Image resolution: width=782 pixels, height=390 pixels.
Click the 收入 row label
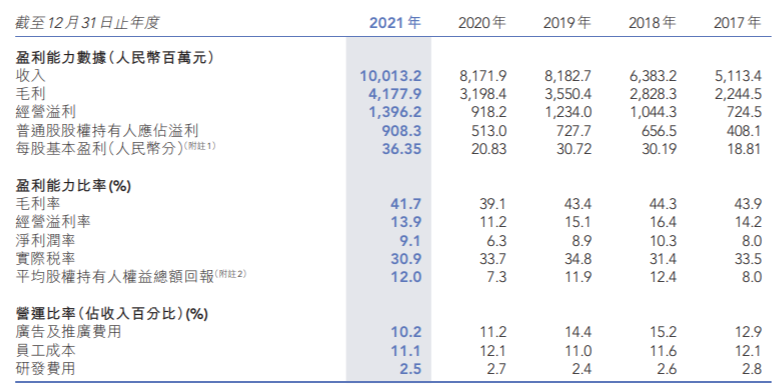(30, 76)
